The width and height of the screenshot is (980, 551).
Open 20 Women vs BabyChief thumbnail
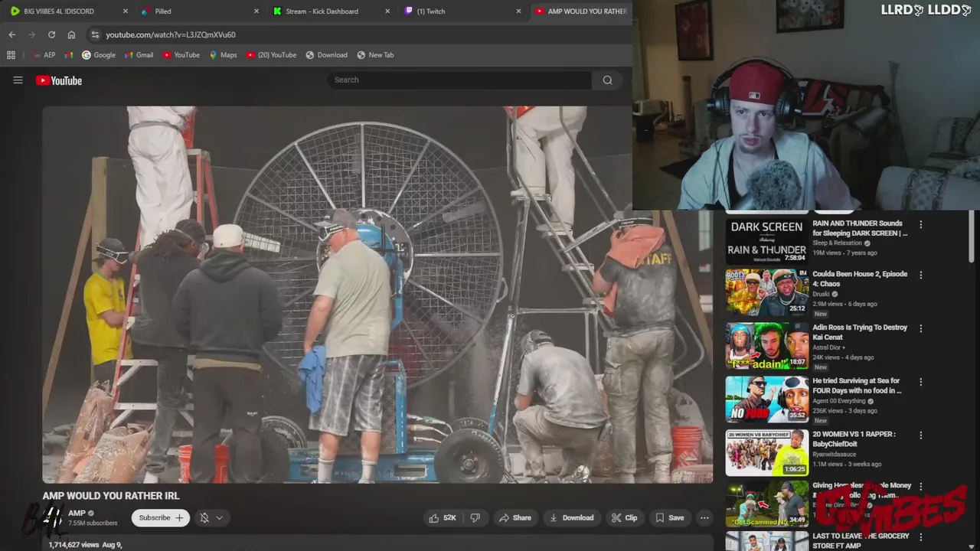(x=766, y=452)
